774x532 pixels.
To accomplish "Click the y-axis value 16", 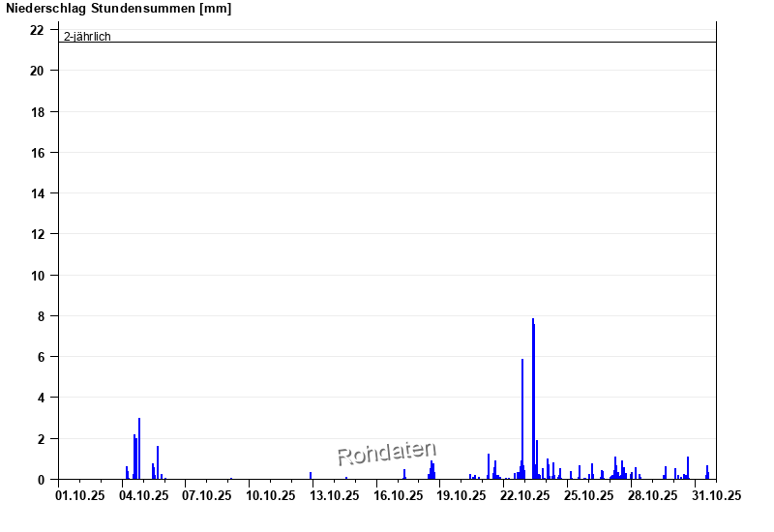I will (x=37, y=153).
